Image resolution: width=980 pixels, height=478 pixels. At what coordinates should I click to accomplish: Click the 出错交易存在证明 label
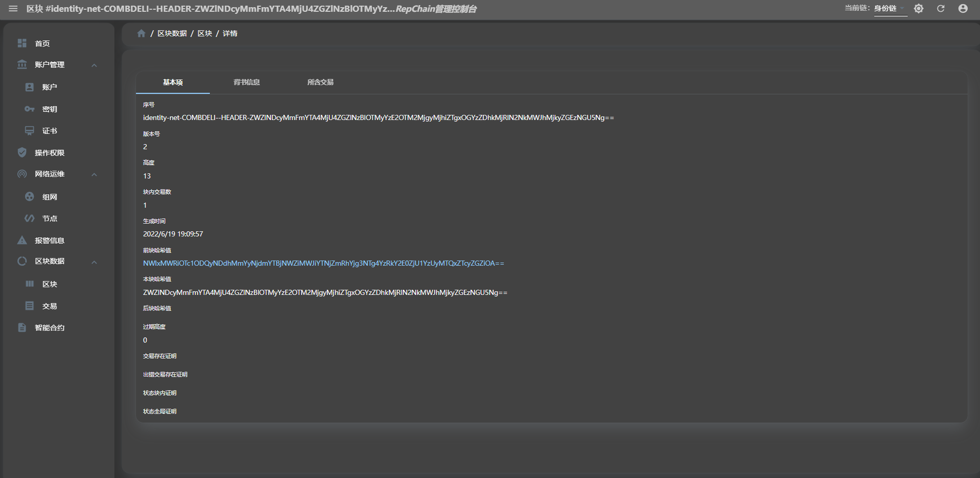click(x=165, y=374)
